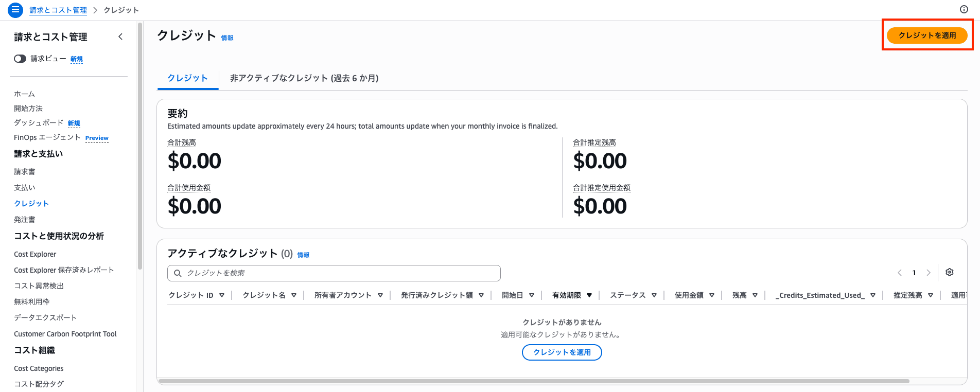Click the search magnifier icon in credit search
This screenshot has width=980, height=392.
[178, 273]
